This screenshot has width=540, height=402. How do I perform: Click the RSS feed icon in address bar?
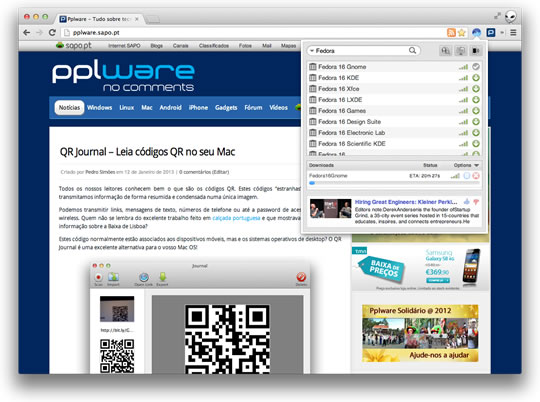click(x=451, y=33)
